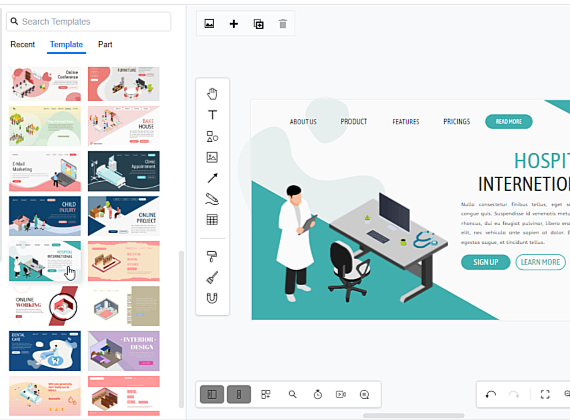Click the Undo arrow
This screenshot has height=420, width=570.
(x=491, y=394)
